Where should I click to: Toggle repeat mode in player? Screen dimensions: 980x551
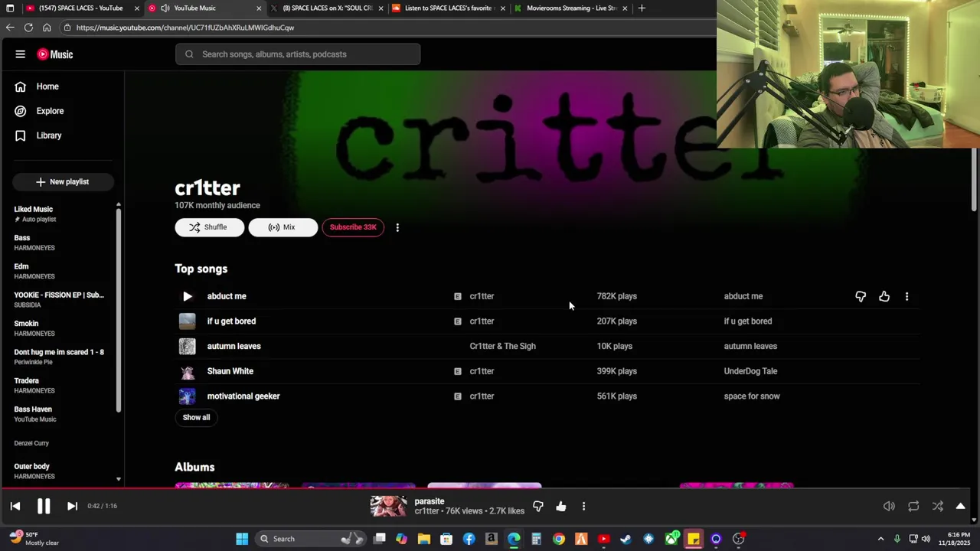tap(913, 506)
